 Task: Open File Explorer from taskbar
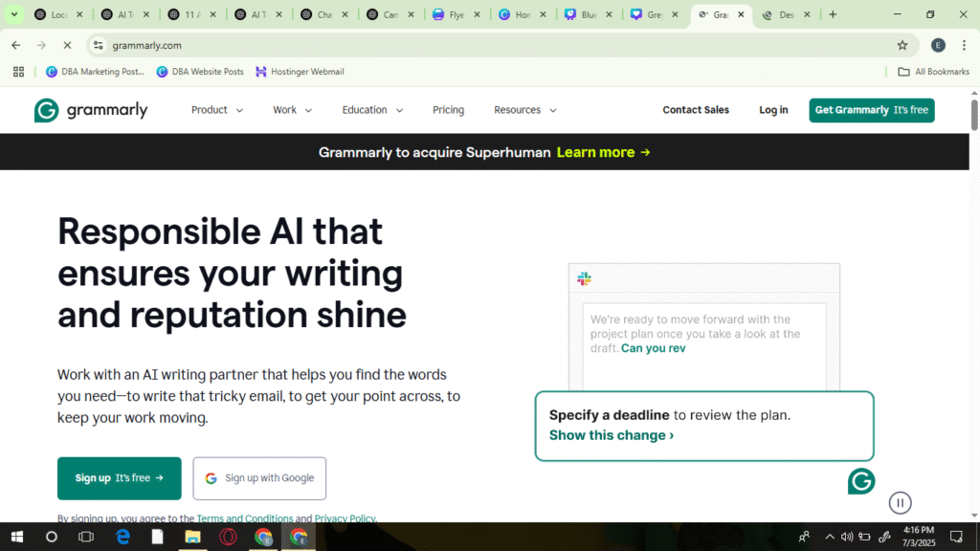(x=192, y=537)
